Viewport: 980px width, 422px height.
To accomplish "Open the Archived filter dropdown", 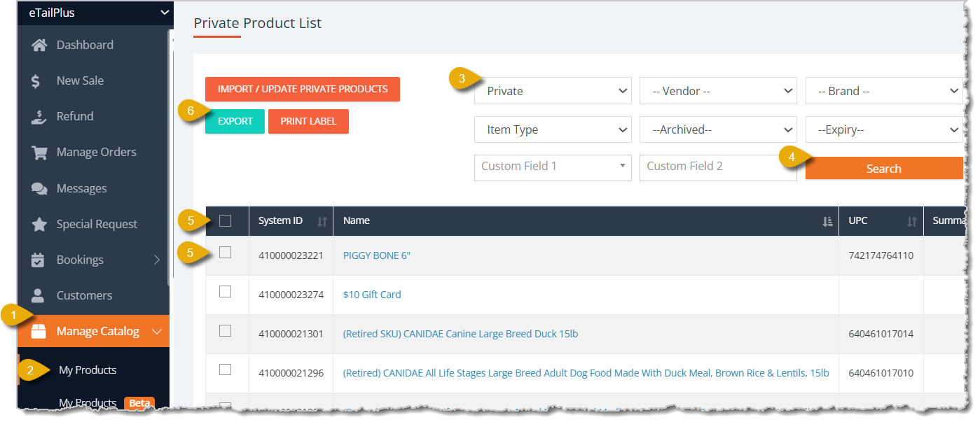I will 718,129.
